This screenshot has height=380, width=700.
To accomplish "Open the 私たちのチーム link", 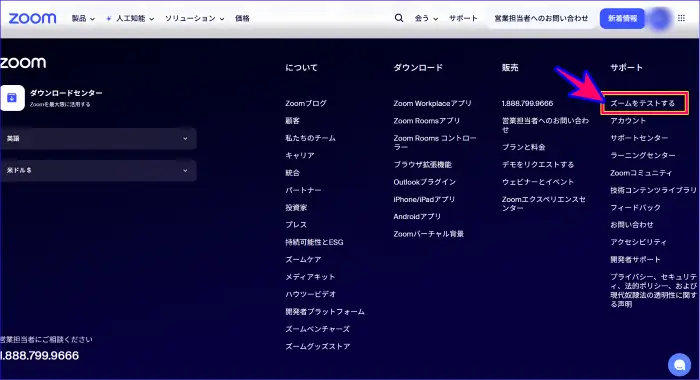I will (310, 138).
